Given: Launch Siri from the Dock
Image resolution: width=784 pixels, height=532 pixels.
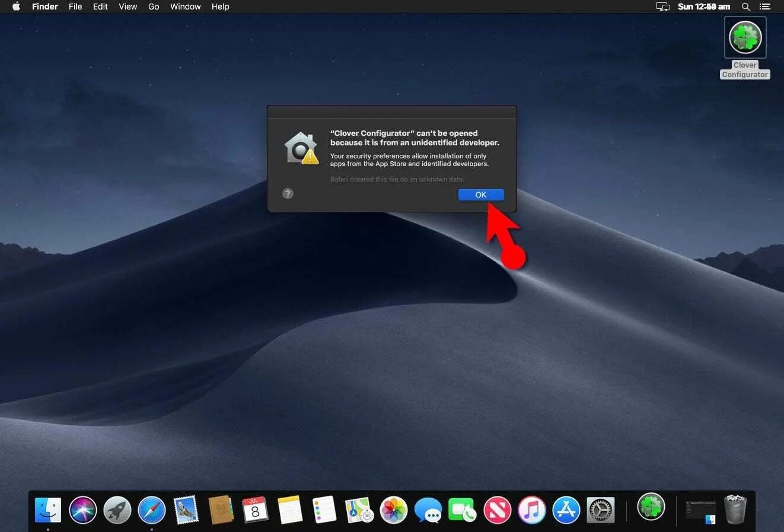Looking at the screenshot, I should coord(83,510).
